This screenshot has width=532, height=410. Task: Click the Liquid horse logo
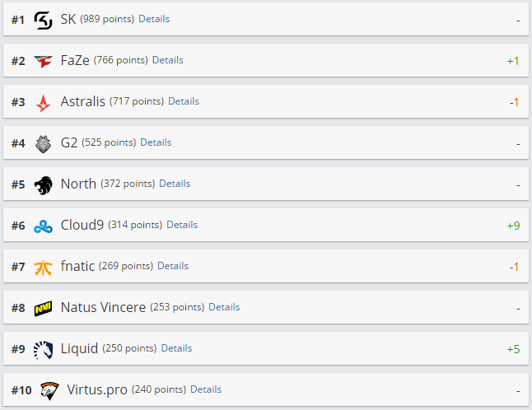pos(44,349)
